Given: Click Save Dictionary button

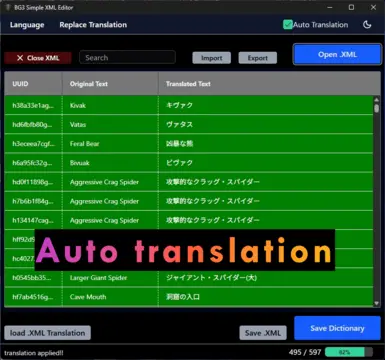Looking at the screenshot, I should click(x=337, y=328).
